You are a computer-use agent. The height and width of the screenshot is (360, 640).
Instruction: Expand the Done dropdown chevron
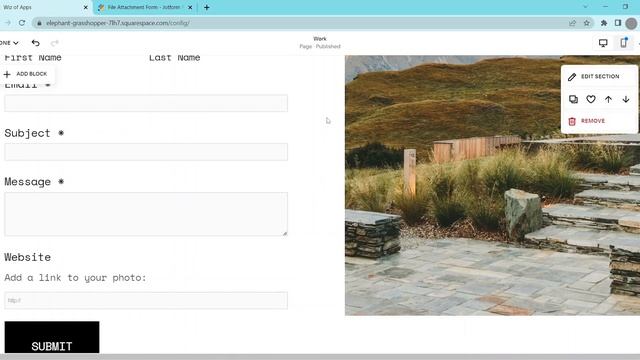pyautogui.click(x=16, y=43)
